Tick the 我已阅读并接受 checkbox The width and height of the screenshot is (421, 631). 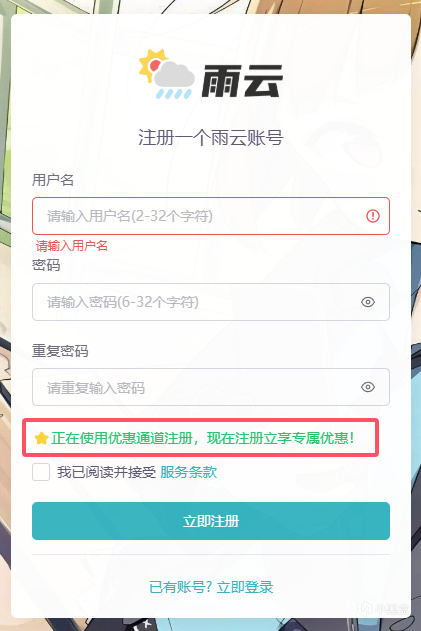[x=41, y=472]
